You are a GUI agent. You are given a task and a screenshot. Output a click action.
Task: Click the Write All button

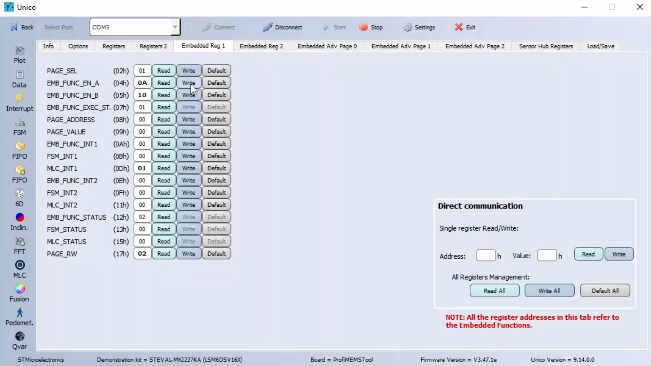click(x=549, y=291)
